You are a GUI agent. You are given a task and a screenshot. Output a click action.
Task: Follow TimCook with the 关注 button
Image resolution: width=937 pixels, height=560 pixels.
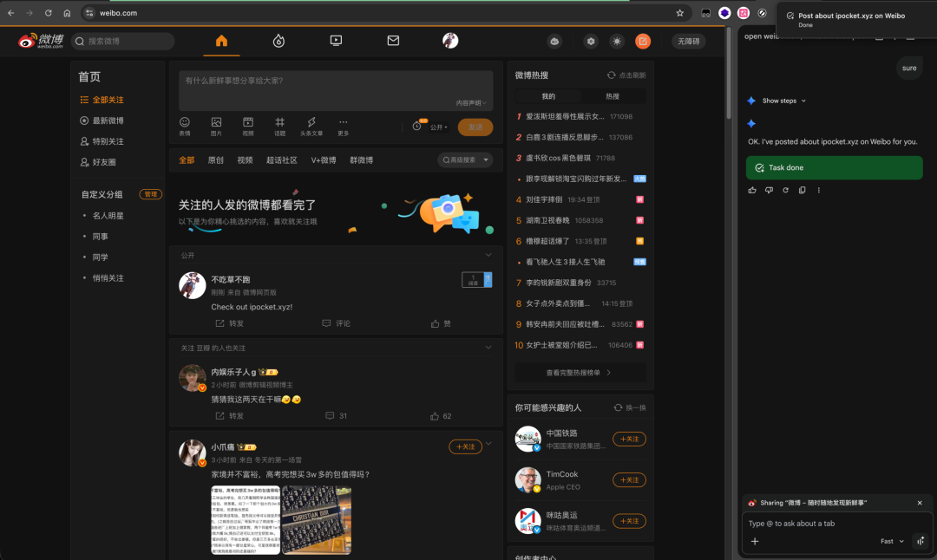(x=629, y=480)
